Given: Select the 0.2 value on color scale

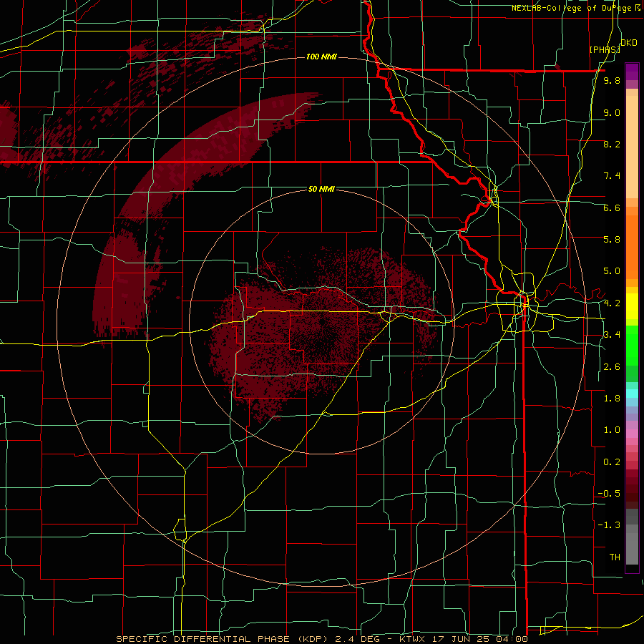Looking at the screenshot, I should [612, 462].
